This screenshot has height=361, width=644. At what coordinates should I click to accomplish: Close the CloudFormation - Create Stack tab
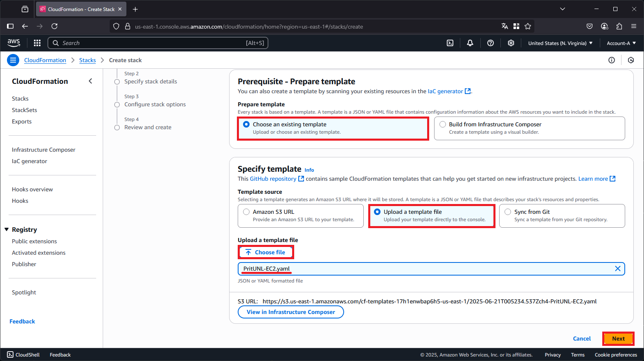click(x=120, y=9)
